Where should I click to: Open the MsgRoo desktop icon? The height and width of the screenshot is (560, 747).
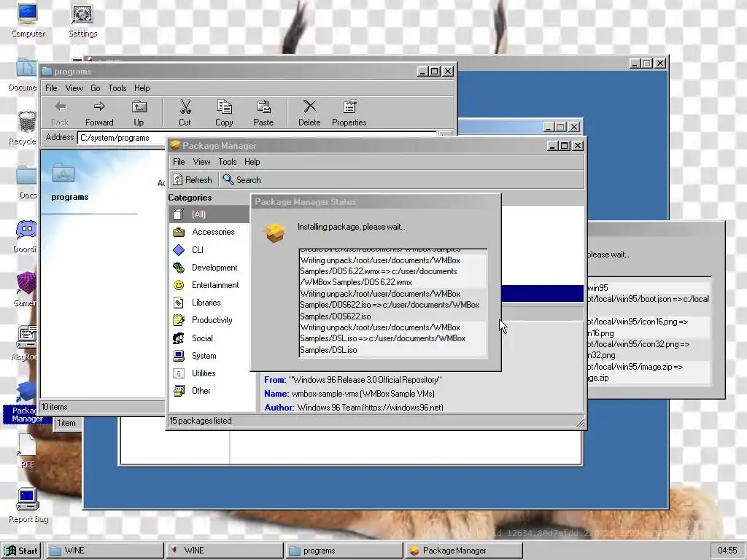pos(25,343)
